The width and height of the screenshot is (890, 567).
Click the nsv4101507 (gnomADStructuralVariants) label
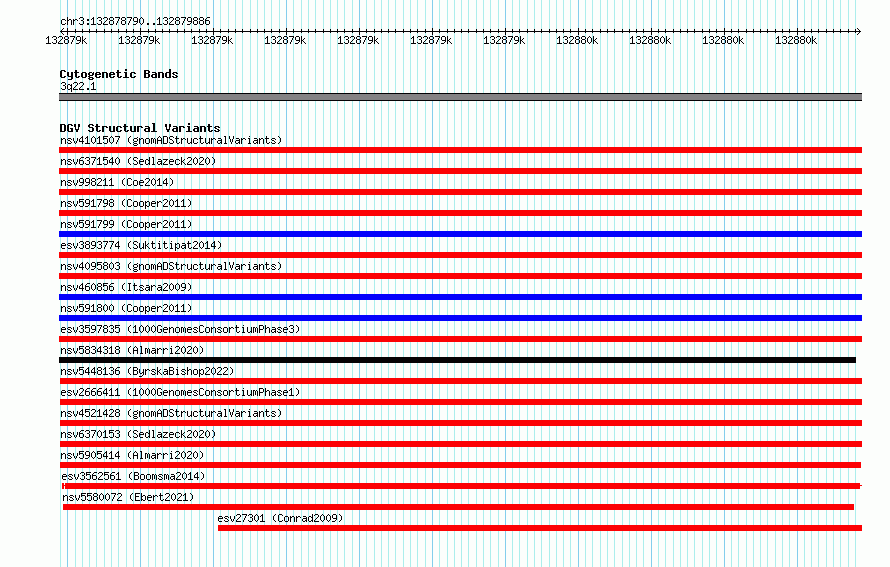click(x=171, y=140)
